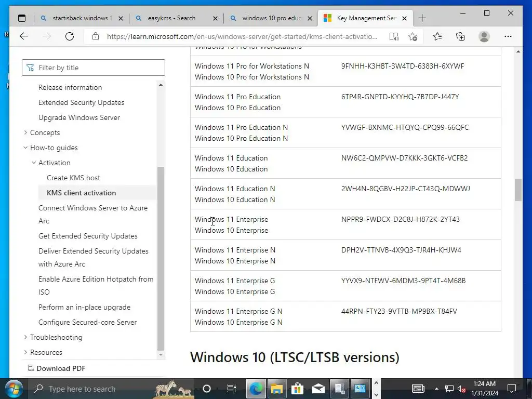The image size is (532, 399).
Task: Click key NPPR9-FWDCX-D2C8J-H872K-2YT43
Action: pyautogui.click(x=401, y=219)
